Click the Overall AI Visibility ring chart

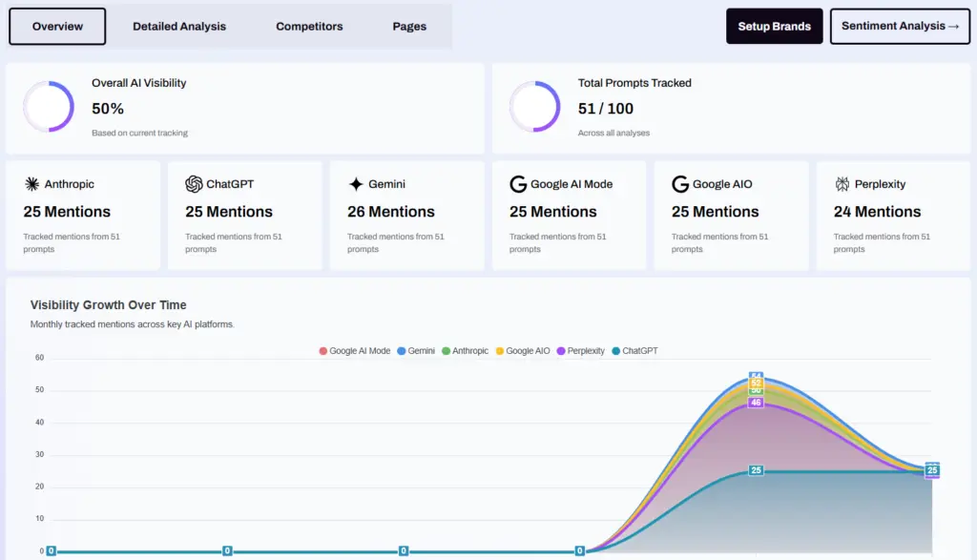[x=49, y=106]
